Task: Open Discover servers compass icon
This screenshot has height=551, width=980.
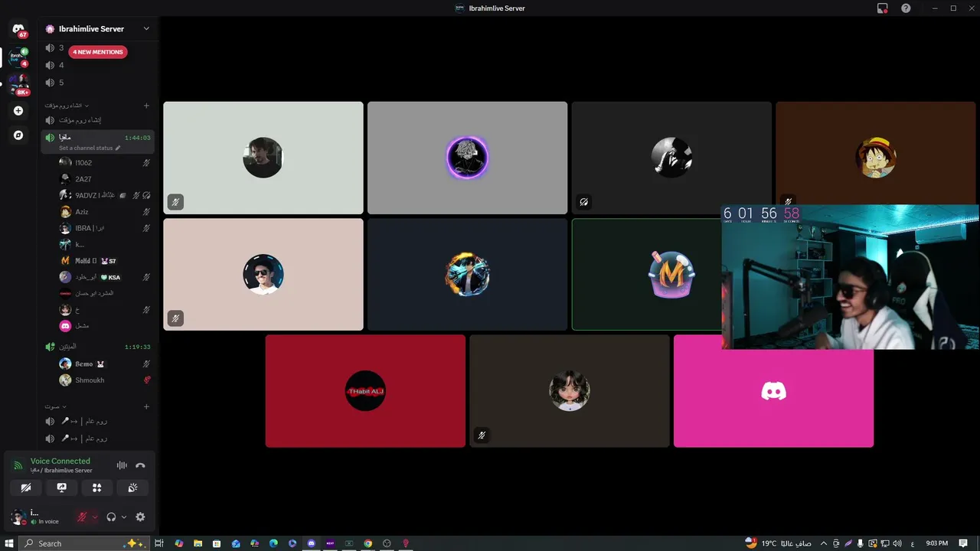Action: (x=18, y=135)
